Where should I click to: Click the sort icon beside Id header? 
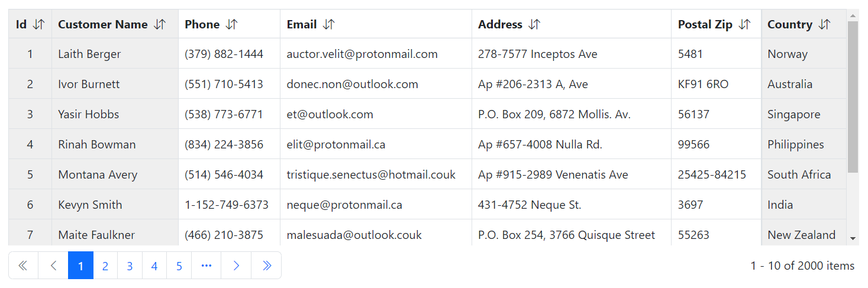(x=38, y=24)
